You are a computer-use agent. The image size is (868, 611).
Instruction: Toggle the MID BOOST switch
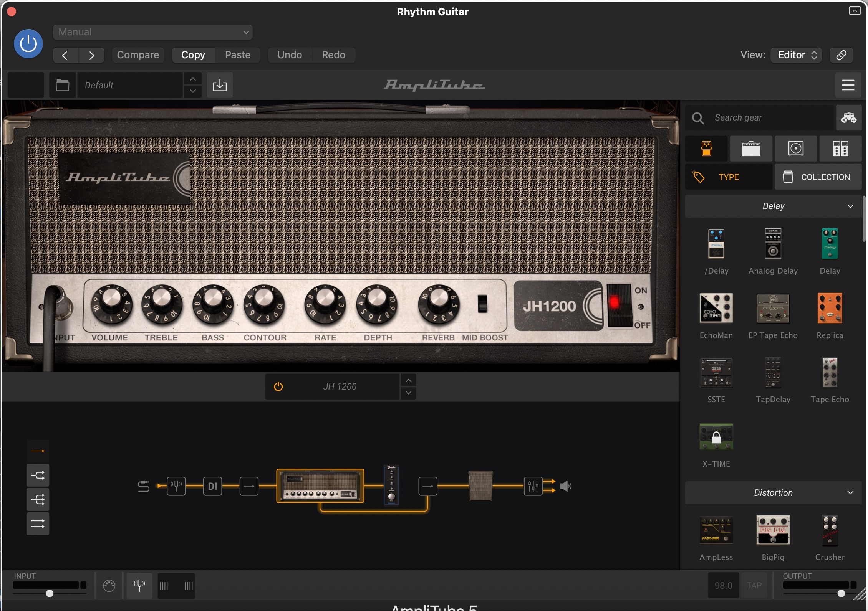482,304
